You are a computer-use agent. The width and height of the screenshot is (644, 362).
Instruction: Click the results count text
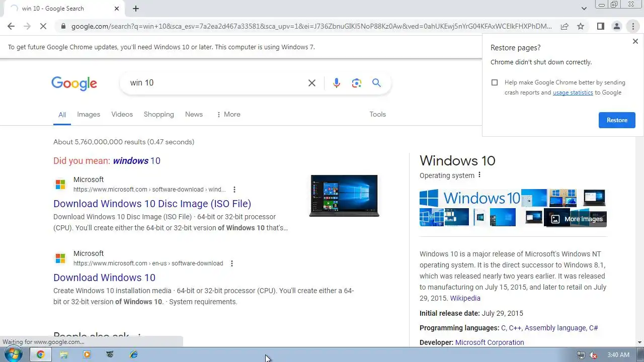click(x=124, y=142)
